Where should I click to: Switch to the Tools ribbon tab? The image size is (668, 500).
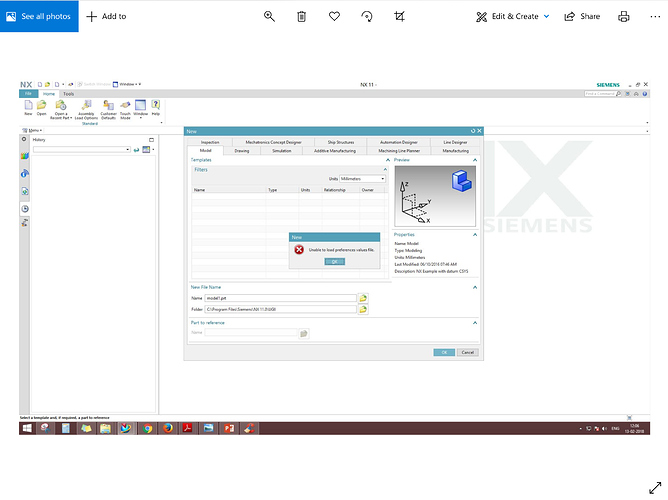[x=69, y=94]
